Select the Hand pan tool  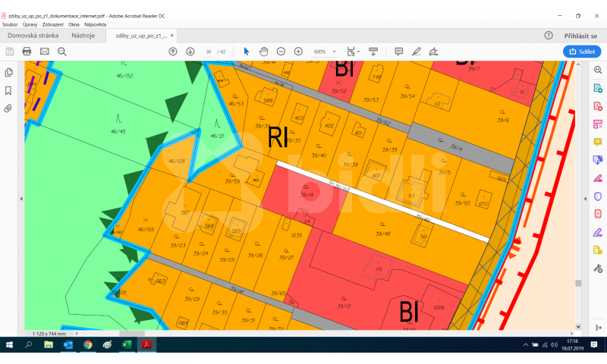(263, 52)
